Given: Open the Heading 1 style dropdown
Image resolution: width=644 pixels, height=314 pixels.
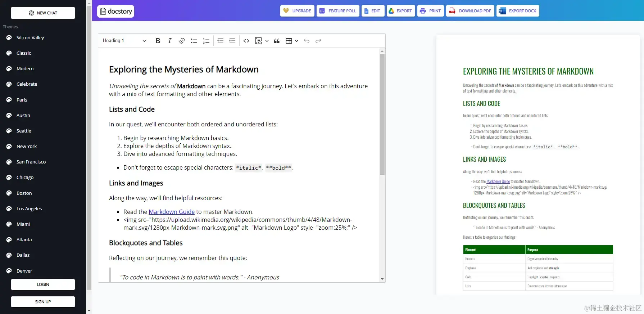Looking at the screenshot, I should click(124, 41).
